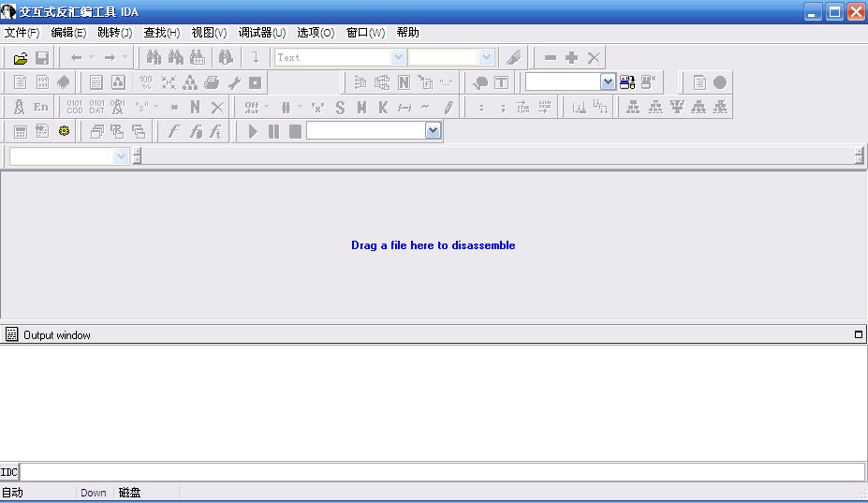Expand the "s" string type dropdown arrow
Image resolution: width=868 pixels, height=503 pixels.
point(156,107)
